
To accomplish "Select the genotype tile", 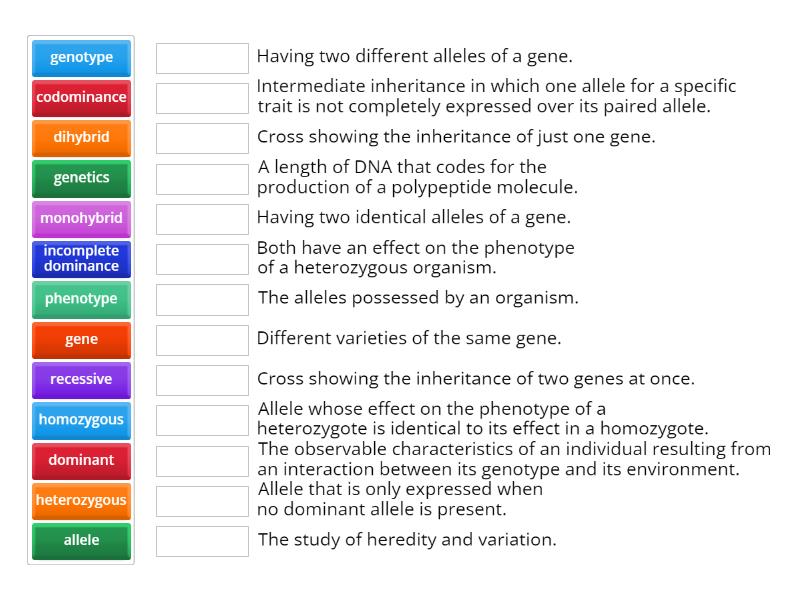I will 80,58.
